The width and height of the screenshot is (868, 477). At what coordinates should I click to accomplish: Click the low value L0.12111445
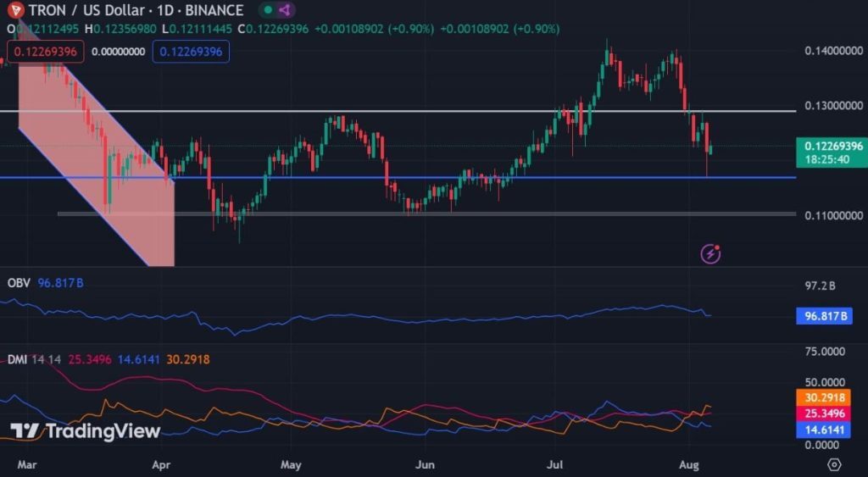pos(197,29)
